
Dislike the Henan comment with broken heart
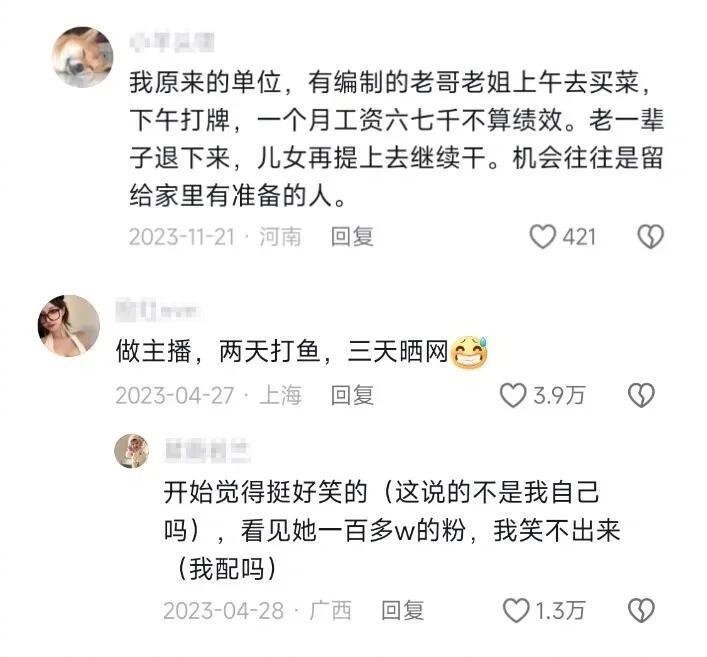click(651, 237)
